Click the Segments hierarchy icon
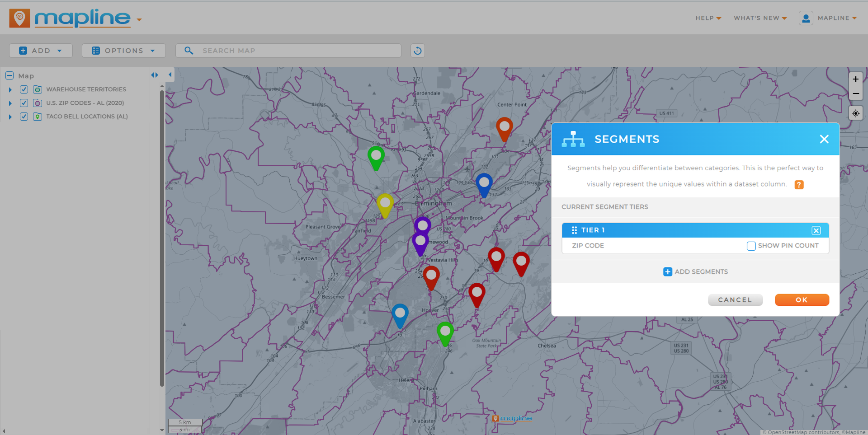Screen dimensions: 868x435 tap(573, 139)
